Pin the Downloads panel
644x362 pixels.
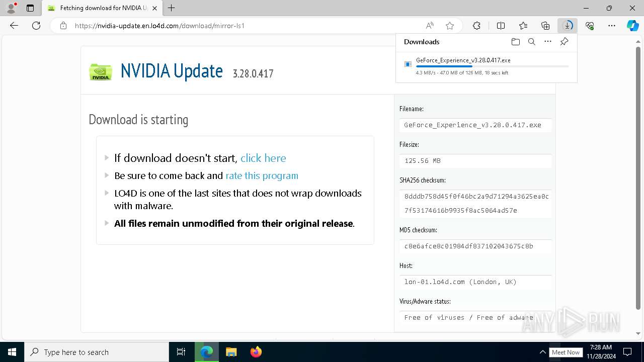pos(564,42)
